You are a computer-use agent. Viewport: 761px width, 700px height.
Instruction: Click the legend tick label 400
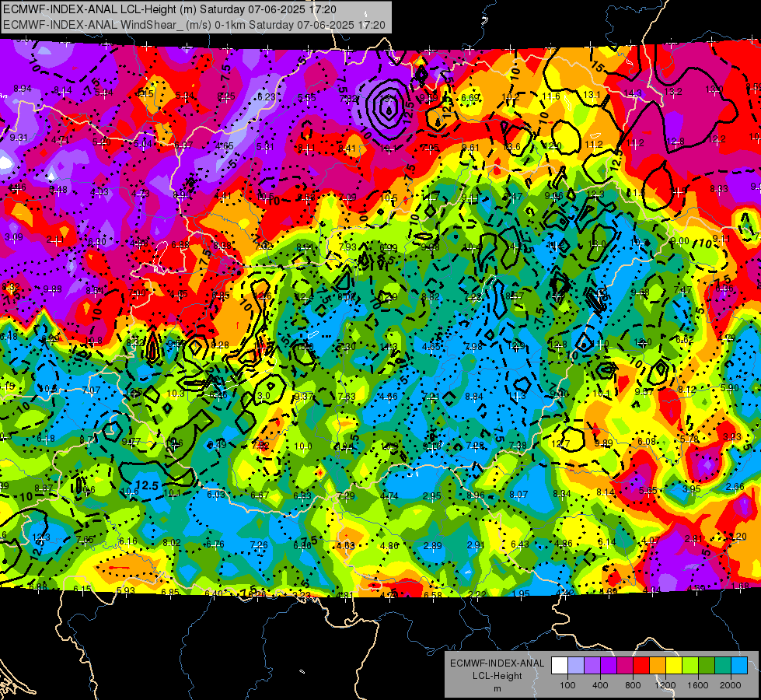click(600, 685)
